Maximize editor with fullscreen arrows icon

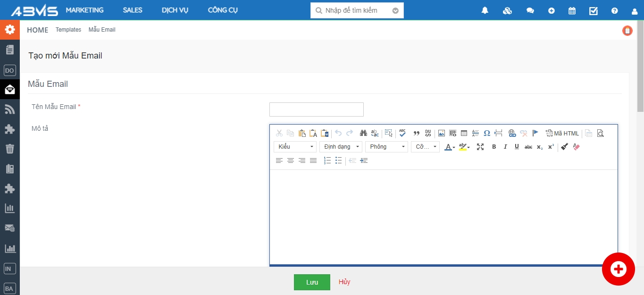click(480, 147)
